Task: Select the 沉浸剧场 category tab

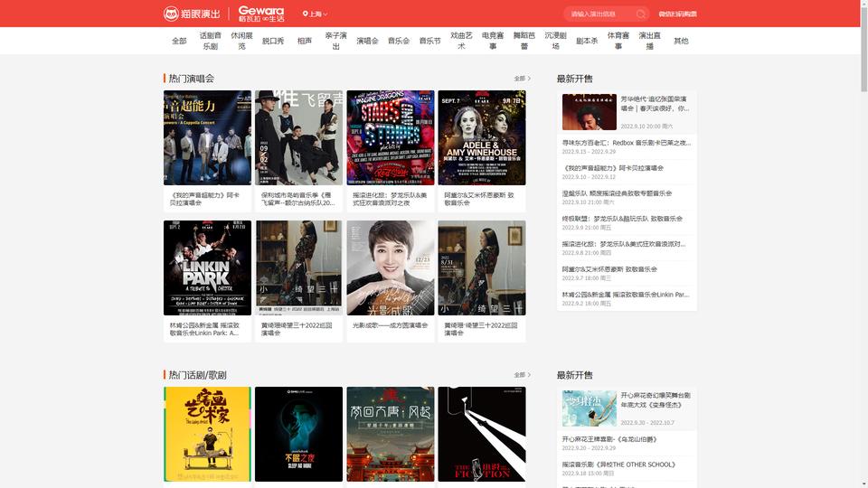Action: click(555, 41)
